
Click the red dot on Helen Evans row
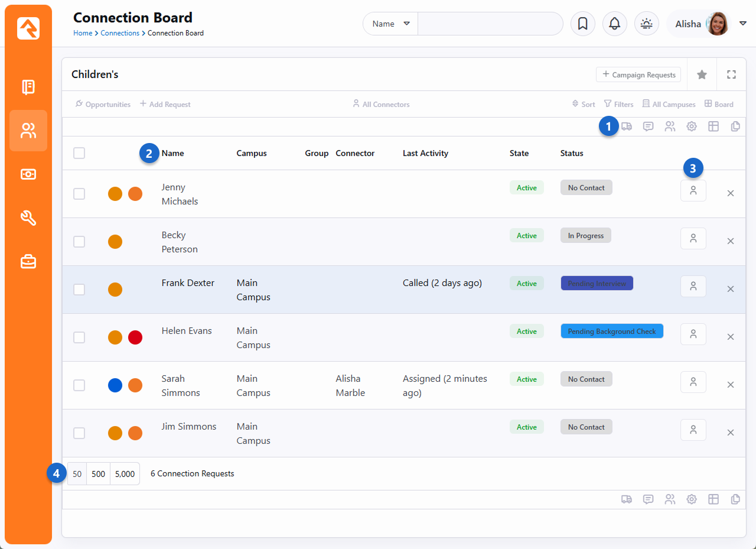(x=135, y=337)
